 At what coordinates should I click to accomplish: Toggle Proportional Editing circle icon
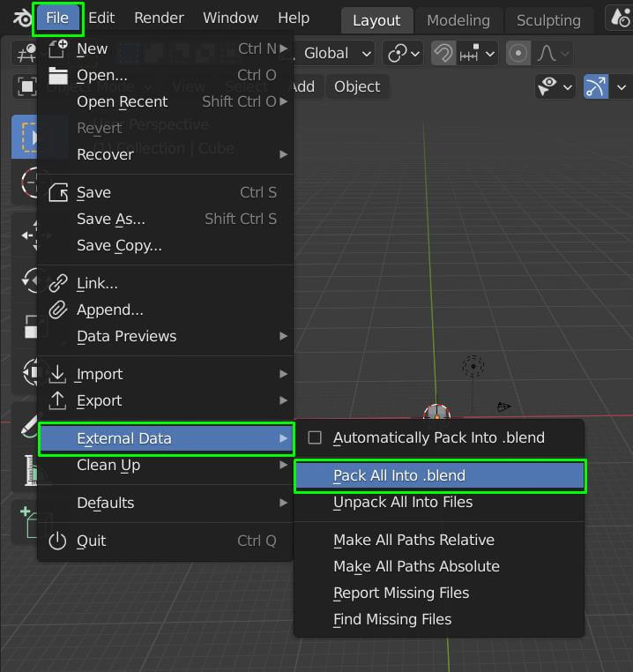(x=518, y=53)
